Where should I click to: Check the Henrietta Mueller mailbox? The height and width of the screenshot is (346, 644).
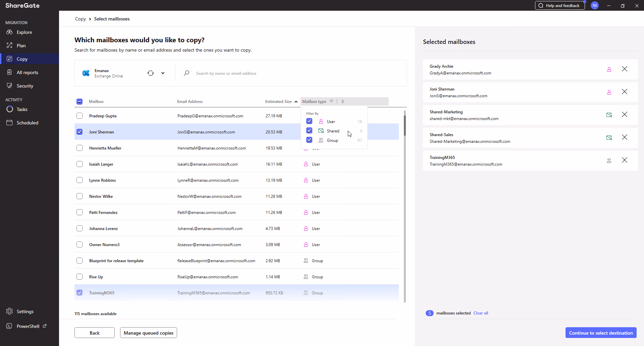(79, 148)
